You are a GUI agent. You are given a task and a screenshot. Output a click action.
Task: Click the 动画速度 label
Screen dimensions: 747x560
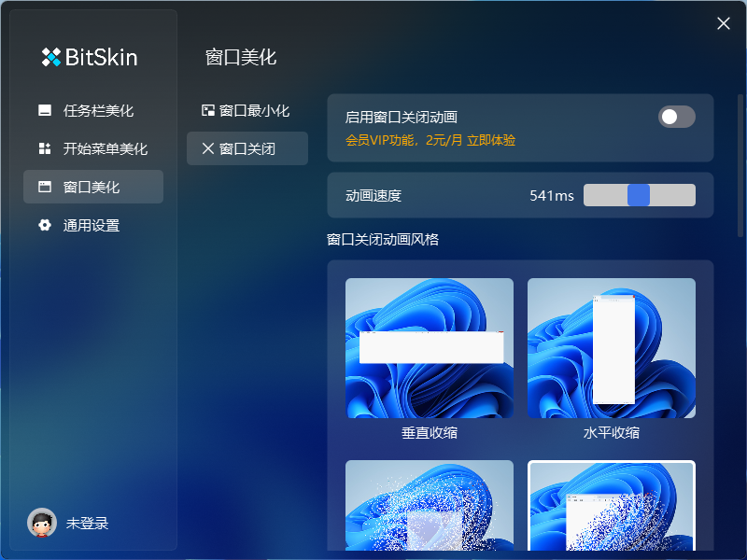[373, 196]
